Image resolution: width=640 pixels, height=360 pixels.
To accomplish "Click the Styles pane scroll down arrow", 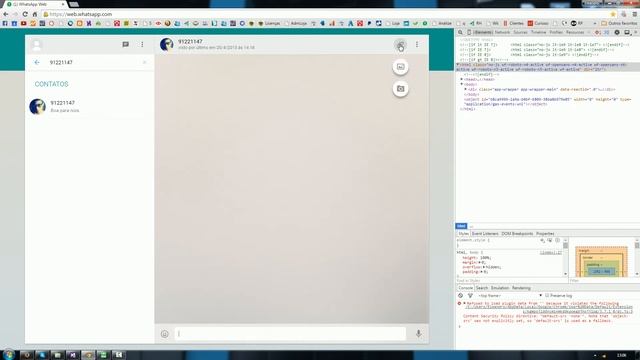I will [565, 274].
